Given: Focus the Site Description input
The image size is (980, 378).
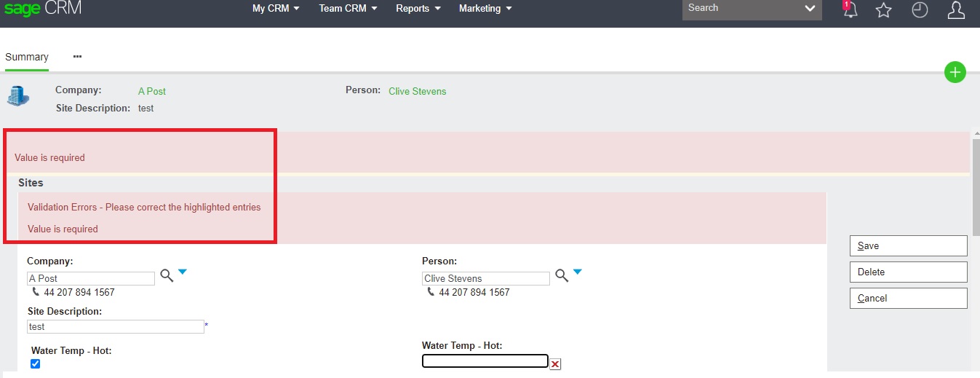Looking at the screenshot, I should 116,326.
